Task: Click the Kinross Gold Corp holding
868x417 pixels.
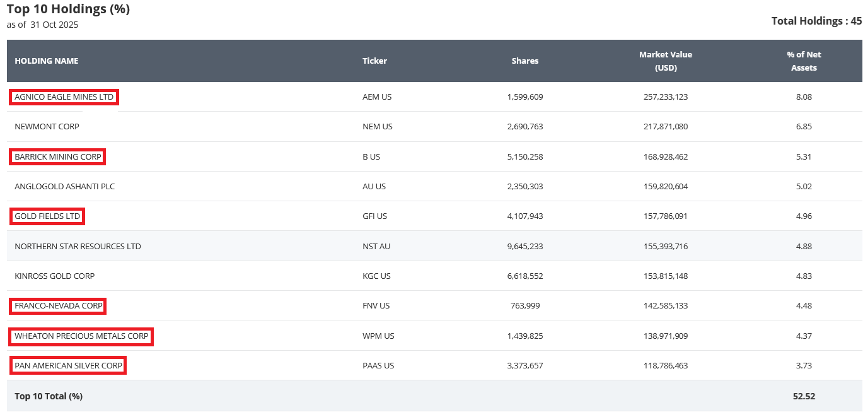Action: [x=54, y=276]
